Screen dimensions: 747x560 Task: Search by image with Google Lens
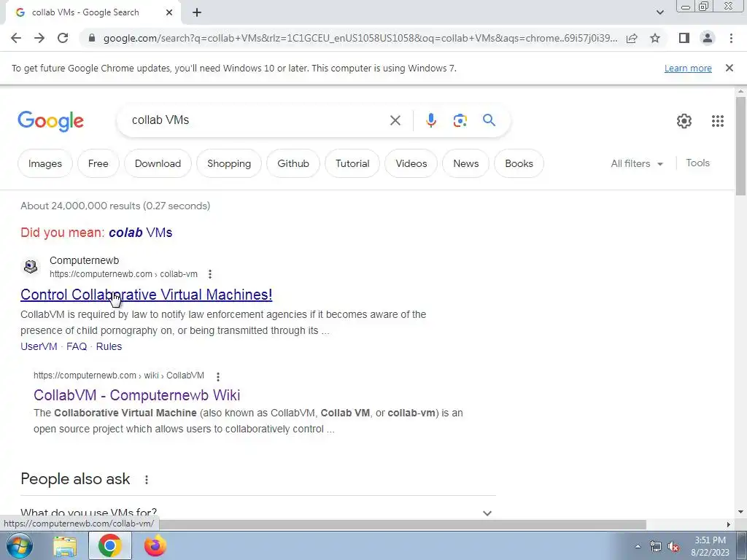click(460, 120)
